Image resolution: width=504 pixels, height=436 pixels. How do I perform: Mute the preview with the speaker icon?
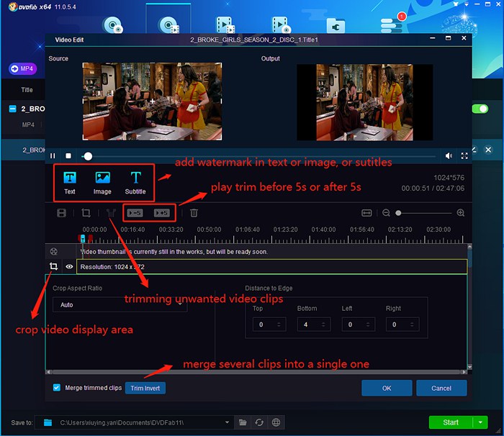(449, 155)
